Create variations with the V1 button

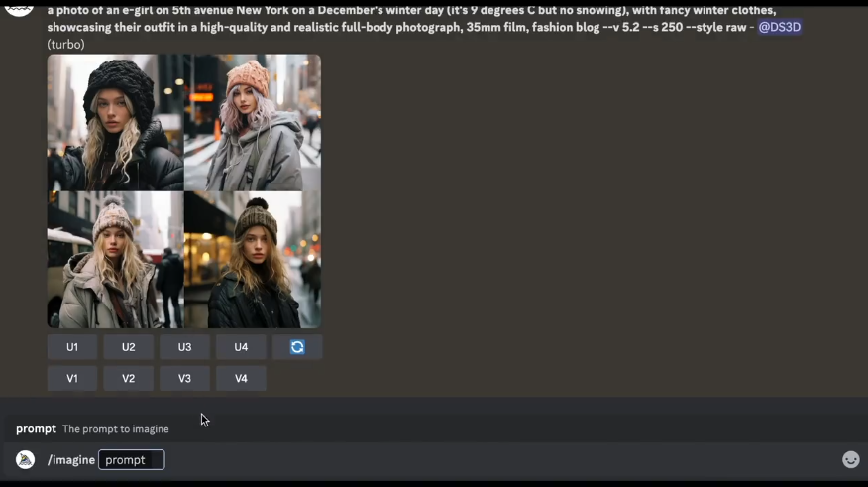(72, 378)
